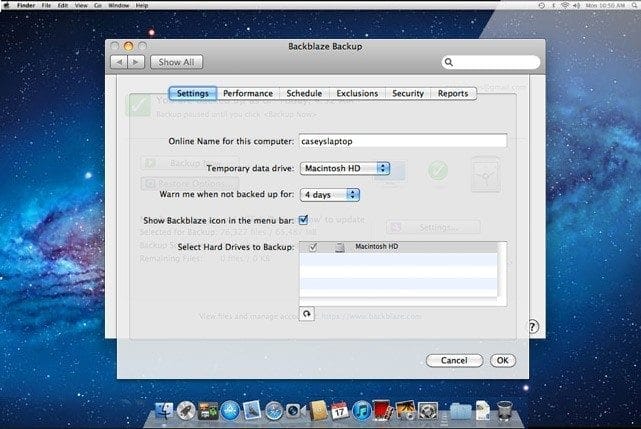The width and height of the screenshot is (641, 429).
Task: Open the Exclusions tab
Action: click(357, 93)
